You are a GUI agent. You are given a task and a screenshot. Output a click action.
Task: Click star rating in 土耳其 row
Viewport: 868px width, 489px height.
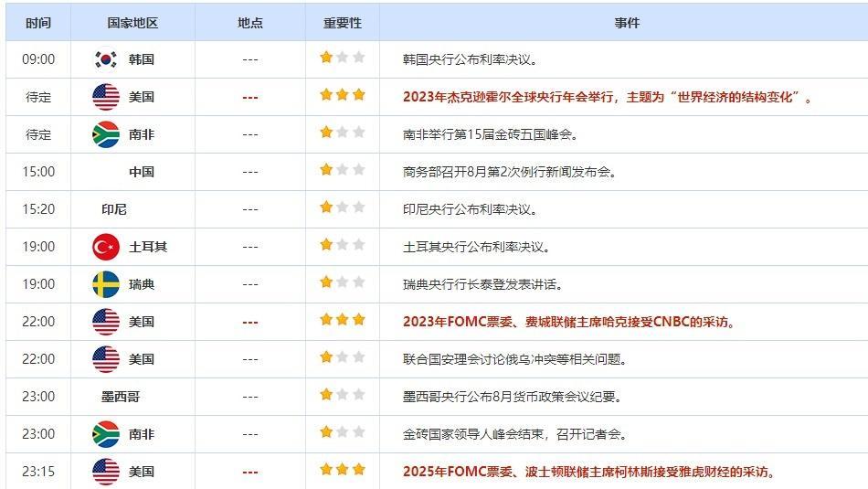coord(342,246)
